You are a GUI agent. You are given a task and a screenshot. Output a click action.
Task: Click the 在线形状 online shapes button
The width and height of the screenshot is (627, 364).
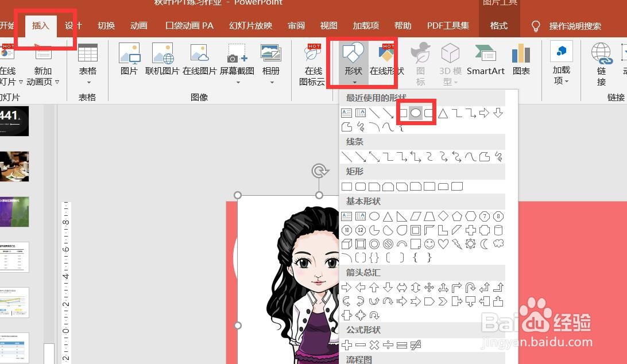(x=386, y=59)
